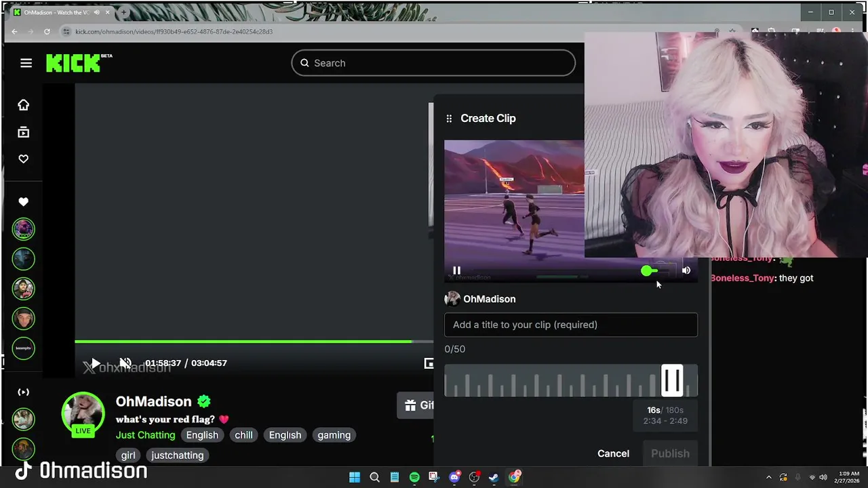Open Steam from the taskbar
Viewport: 868px width, 488px height.
494,477
